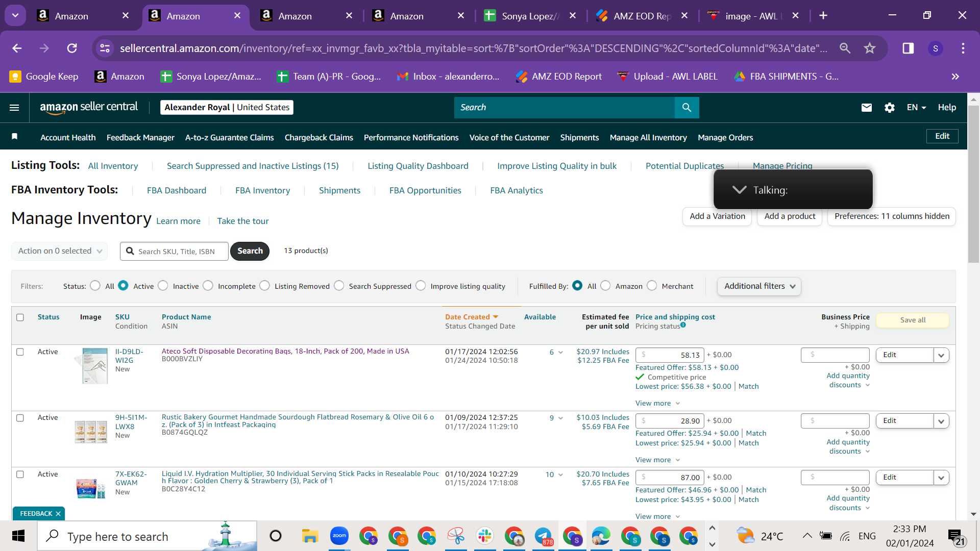
Task: Click the Add a Variation button
Action: pyautogui.click(x=717, y=216)
